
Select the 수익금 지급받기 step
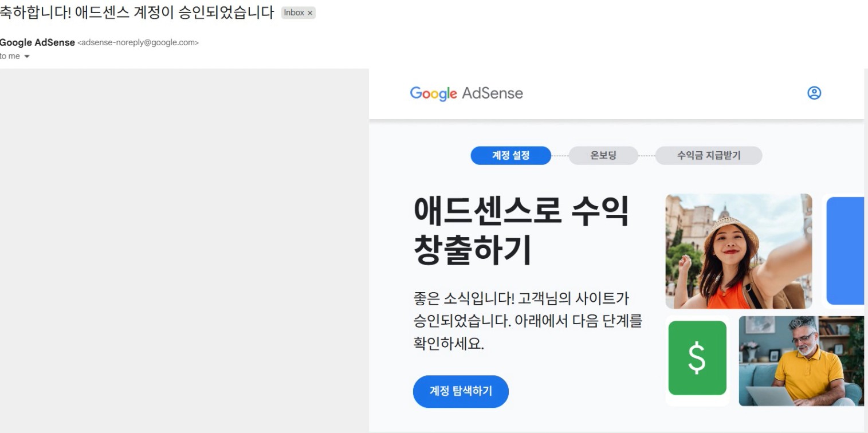708,155
